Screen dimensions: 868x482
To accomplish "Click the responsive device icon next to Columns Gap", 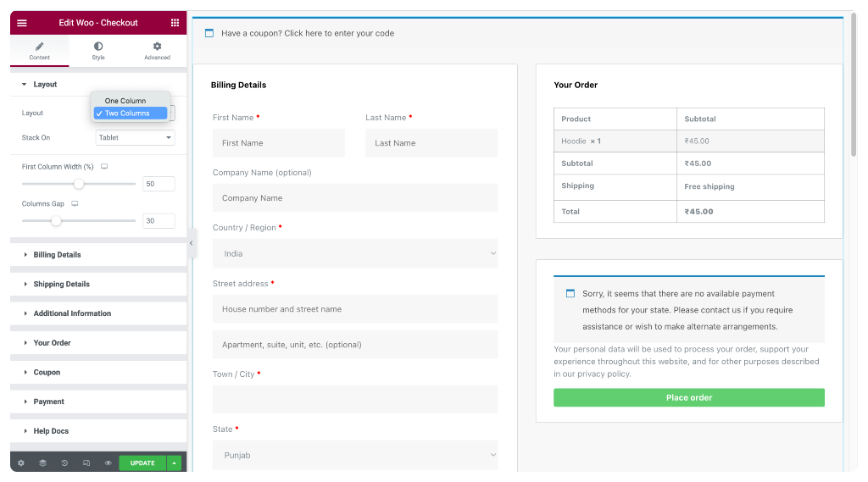I will [x=75, y=203].
